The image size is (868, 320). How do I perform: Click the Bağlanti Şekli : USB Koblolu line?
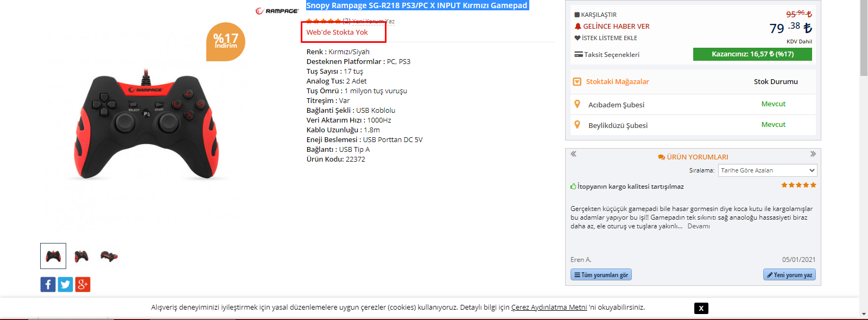[x=351, y=110]
